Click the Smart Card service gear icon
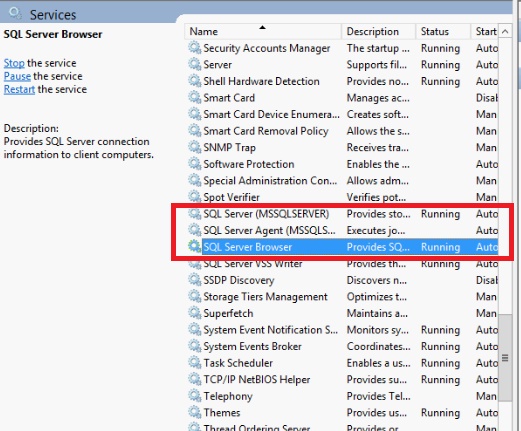Viewport: 521px width, 431px height. click(195, 97)
